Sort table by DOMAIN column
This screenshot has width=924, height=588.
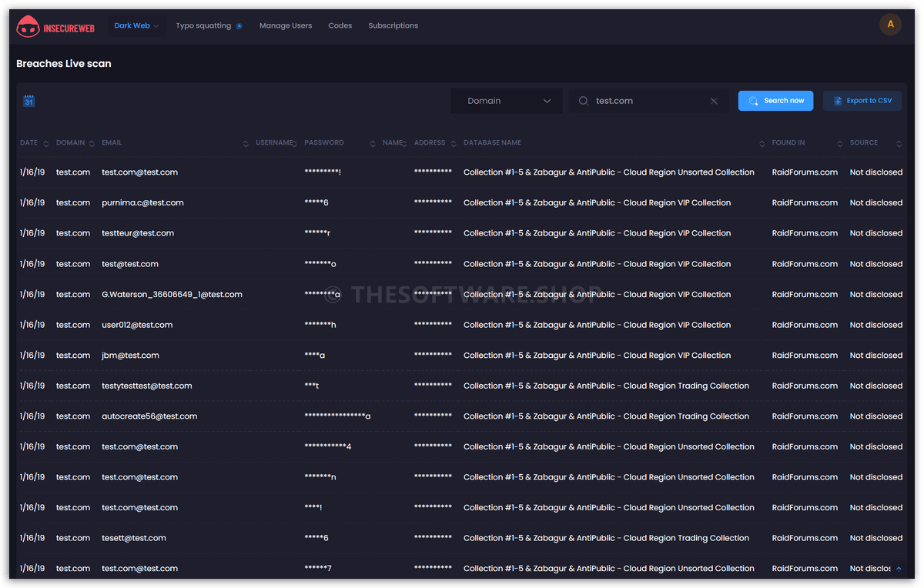coord(92,143)
